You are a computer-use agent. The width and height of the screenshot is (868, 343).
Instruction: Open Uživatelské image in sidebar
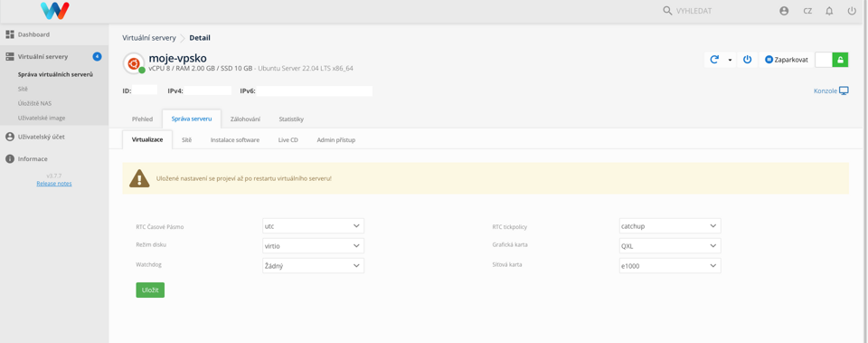41,118
